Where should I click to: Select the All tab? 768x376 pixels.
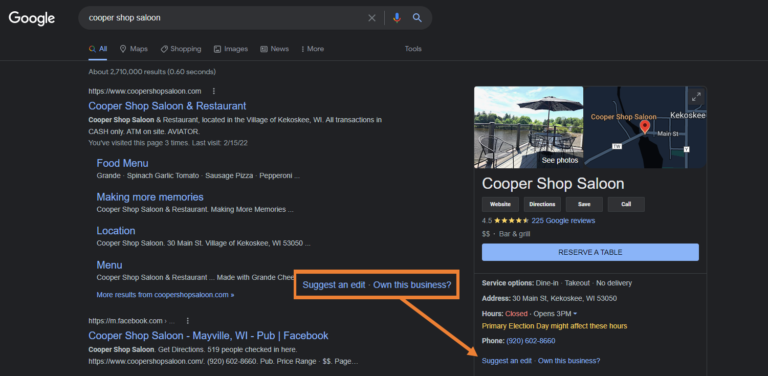pos(98,49)
